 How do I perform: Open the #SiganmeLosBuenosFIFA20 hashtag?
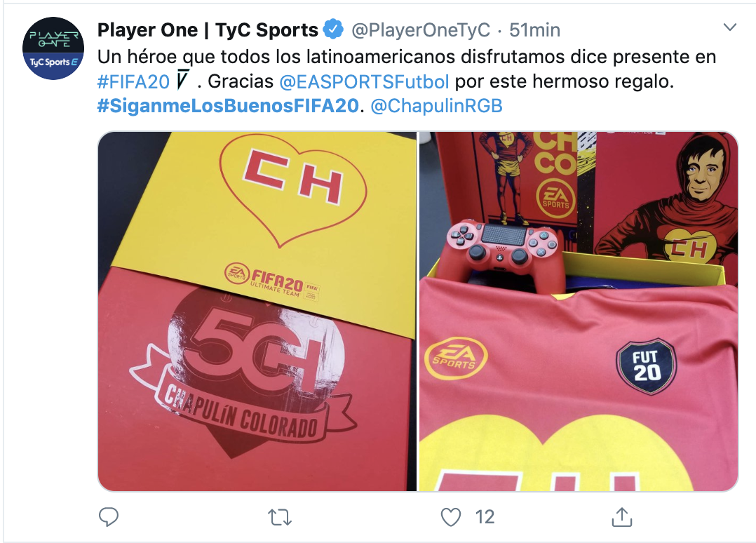pos(229,106)
